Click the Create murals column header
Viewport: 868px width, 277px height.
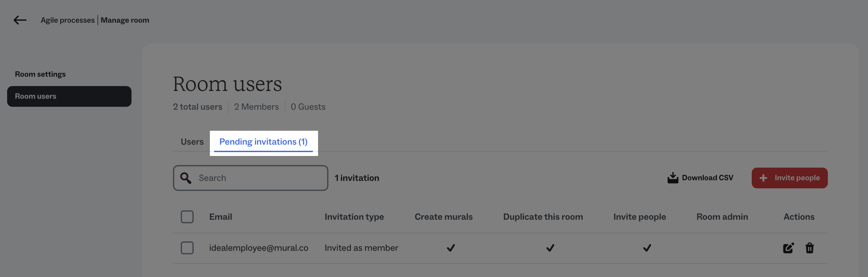pyautogui.click(x=443, y=217)
